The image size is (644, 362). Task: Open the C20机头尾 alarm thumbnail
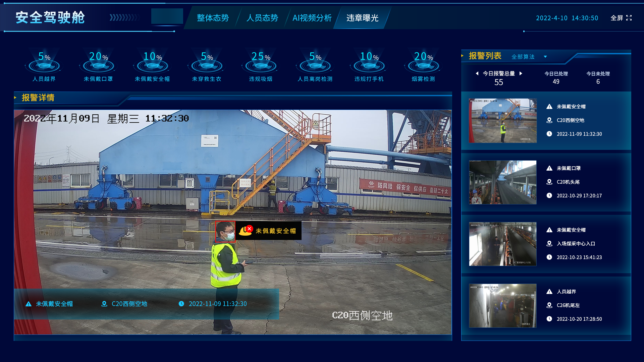coord(502,182)
